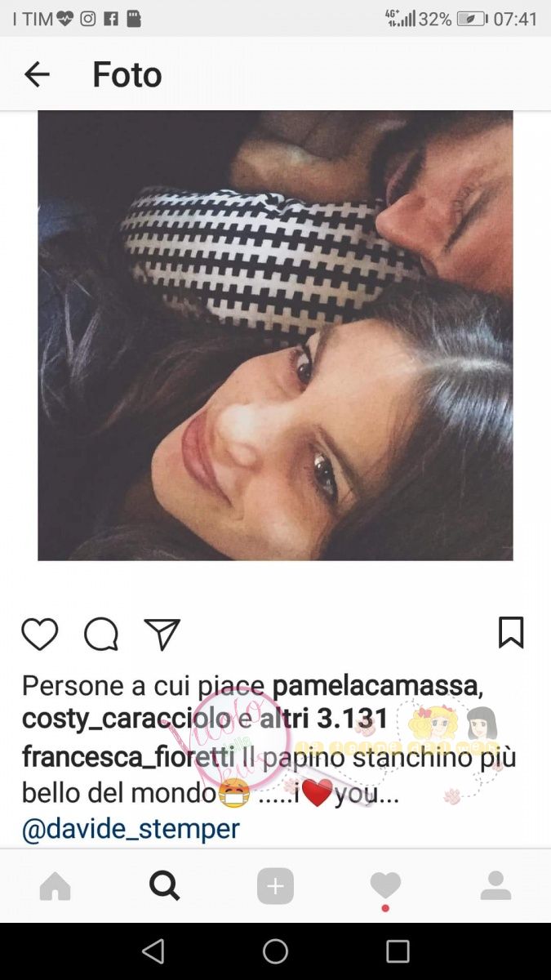Open comments with the speech bubble icon
The width and height of the screenshot is (551, 980).
[x=101, y=635]
